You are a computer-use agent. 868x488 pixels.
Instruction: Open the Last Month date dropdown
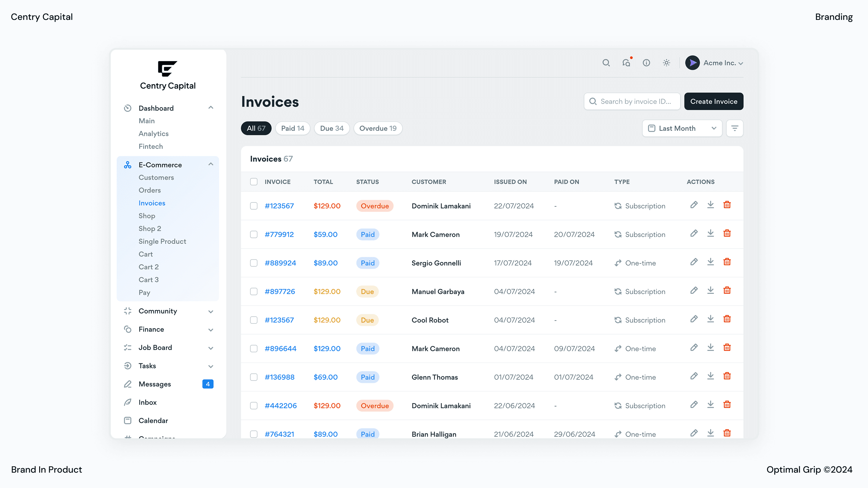click(682, 128)
